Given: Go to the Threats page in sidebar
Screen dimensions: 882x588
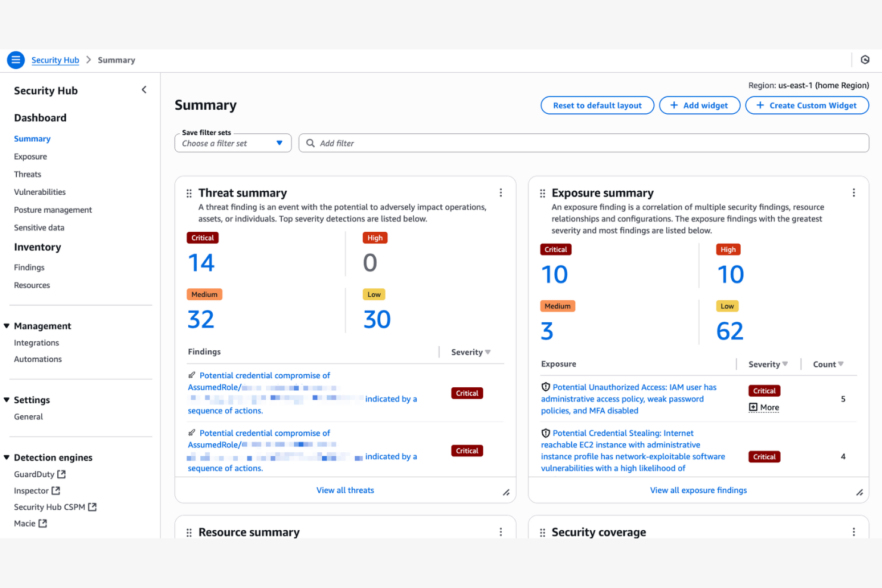Looking at the screenshot, I should tap(27, 174).
